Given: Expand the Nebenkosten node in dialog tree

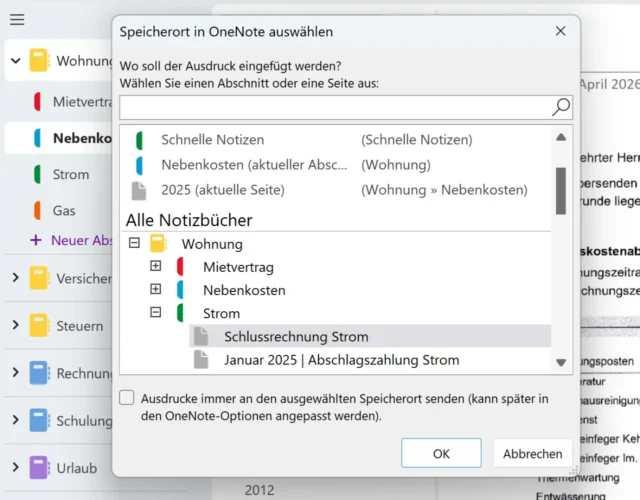Looking at the screenshot, I should click(x=156, y=289).
